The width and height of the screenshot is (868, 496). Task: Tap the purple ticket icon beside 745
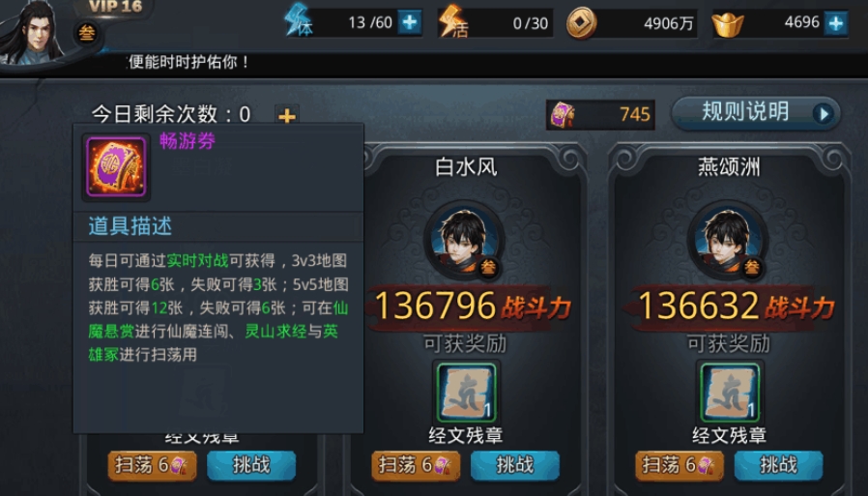563,115
